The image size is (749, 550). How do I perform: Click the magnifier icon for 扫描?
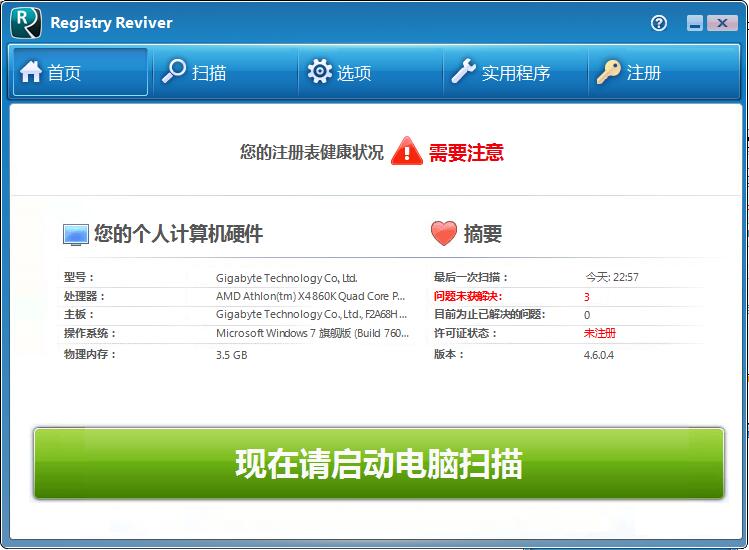[174, 72]
